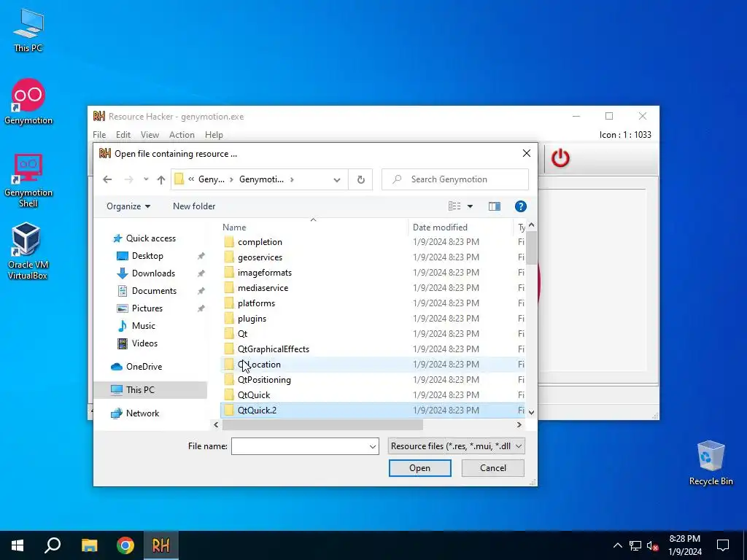Open view options dropdown arrow

(471, 206)
